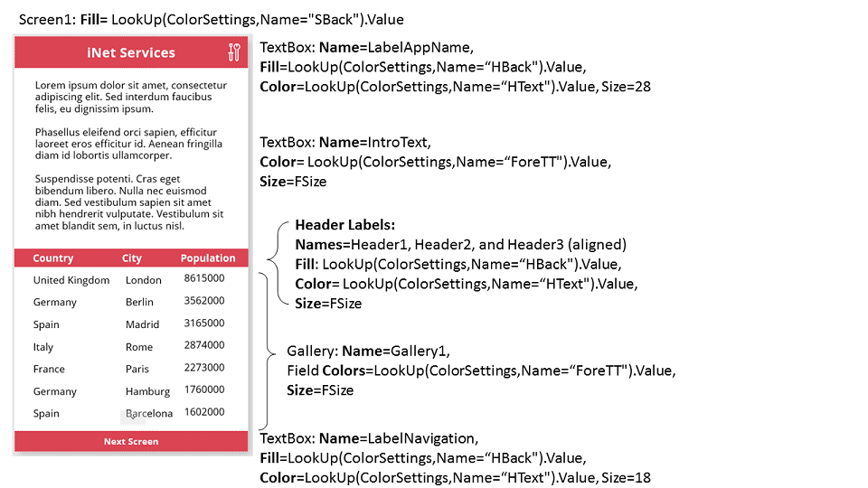Click the Next Screen button

[x=131, y=442]
